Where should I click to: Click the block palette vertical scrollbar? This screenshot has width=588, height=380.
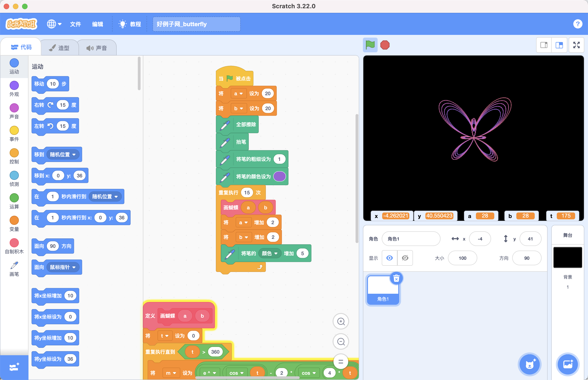pos(139,73)
